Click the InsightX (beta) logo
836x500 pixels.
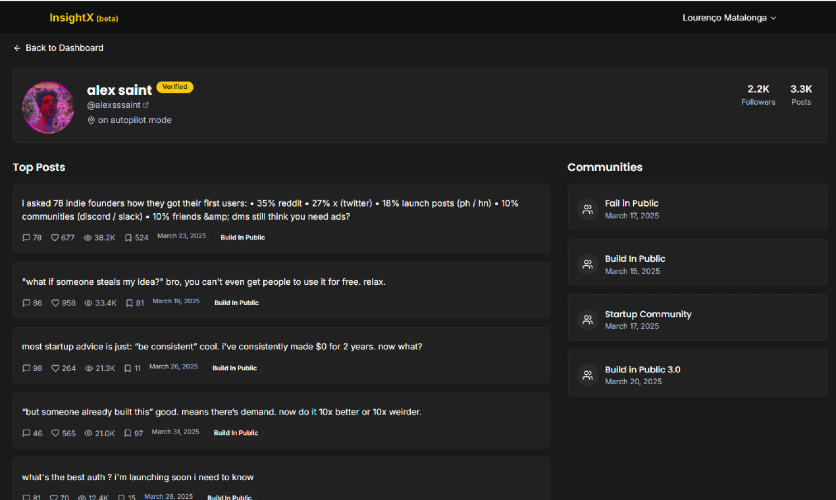[84, 18]
